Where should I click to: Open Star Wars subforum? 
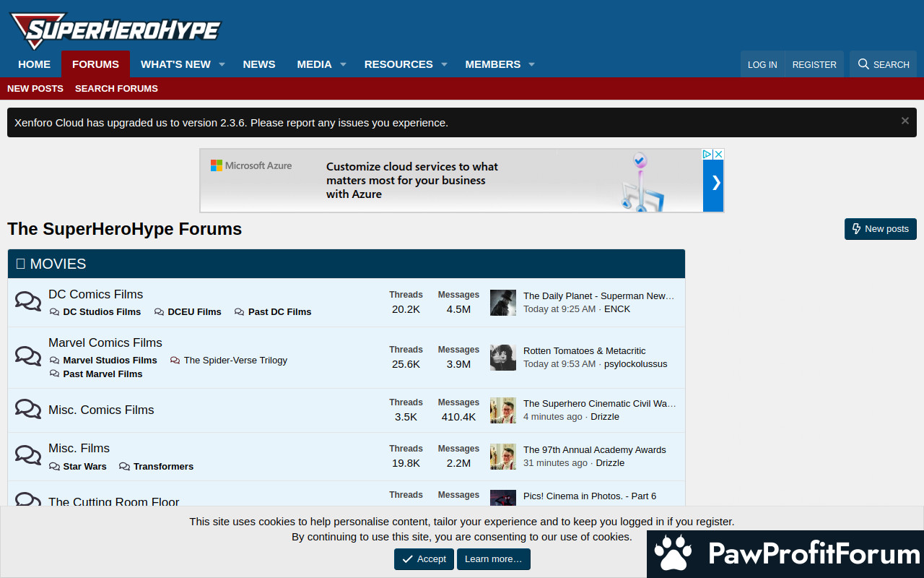[x=84, y=467]
